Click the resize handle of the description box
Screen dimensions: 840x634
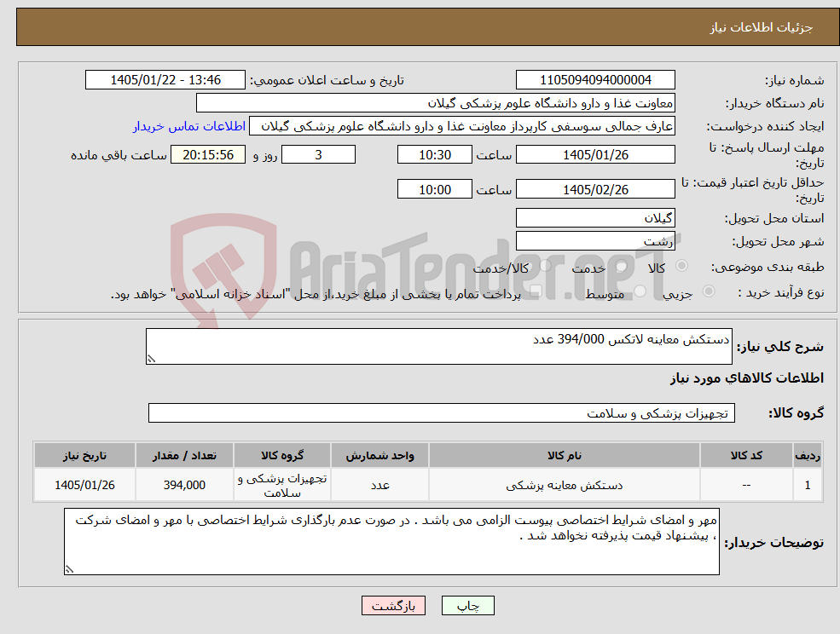[x=151, y=360]
